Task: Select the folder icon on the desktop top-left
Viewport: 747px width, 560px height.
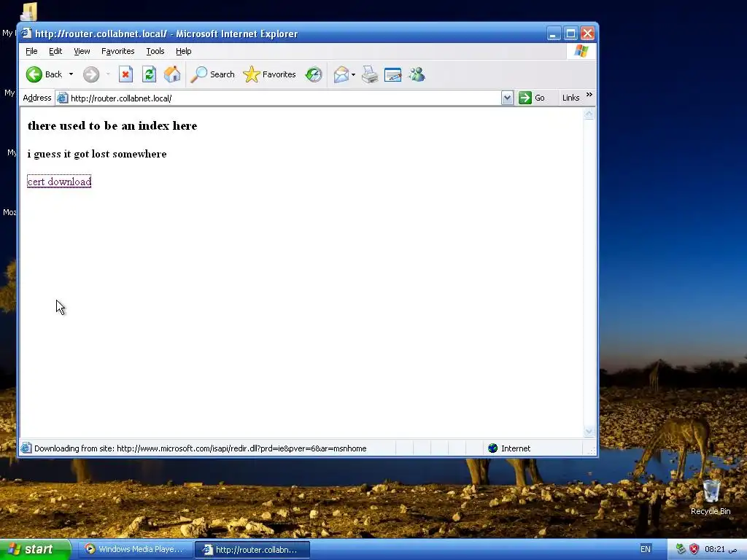Action: click(x=29, y=12)
